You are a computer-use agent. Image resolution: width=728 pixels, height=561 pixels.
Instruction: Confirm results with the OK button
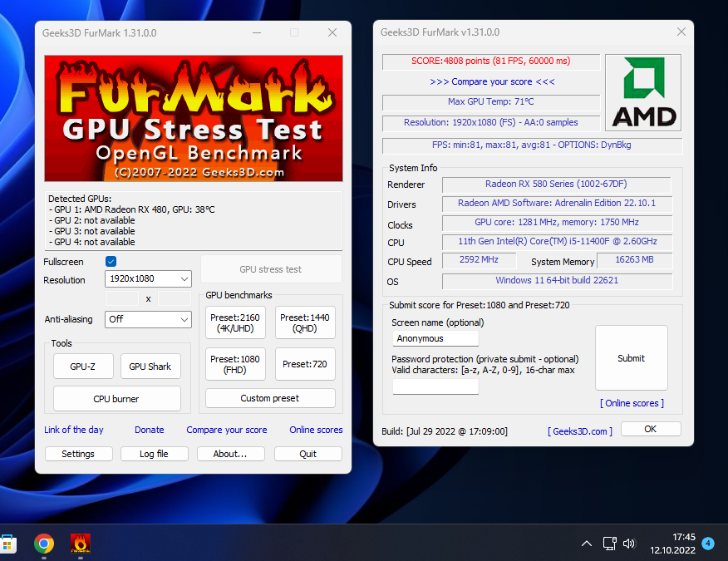(x=651, y=429)
